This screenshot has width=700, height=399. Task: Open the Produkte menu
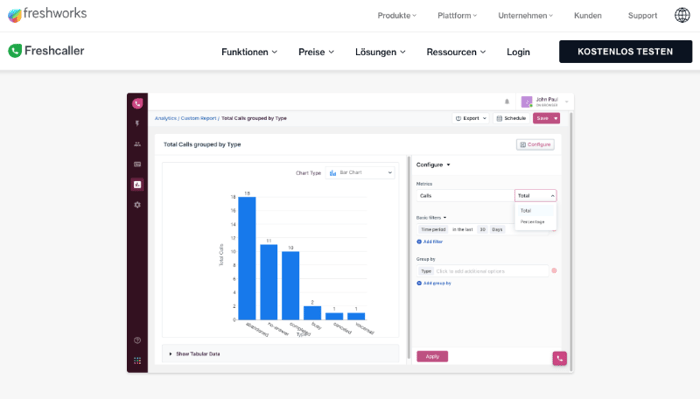click(397, 16)
